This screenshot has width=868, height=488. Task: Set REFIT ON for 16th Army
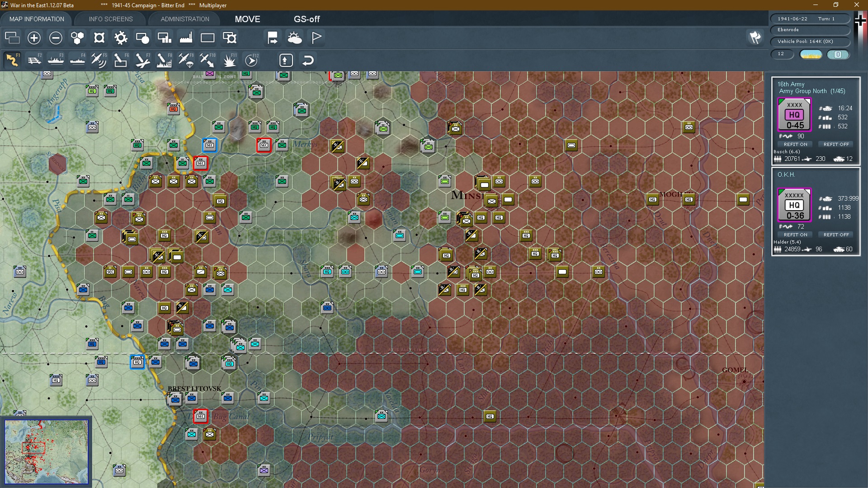[795, 144]
